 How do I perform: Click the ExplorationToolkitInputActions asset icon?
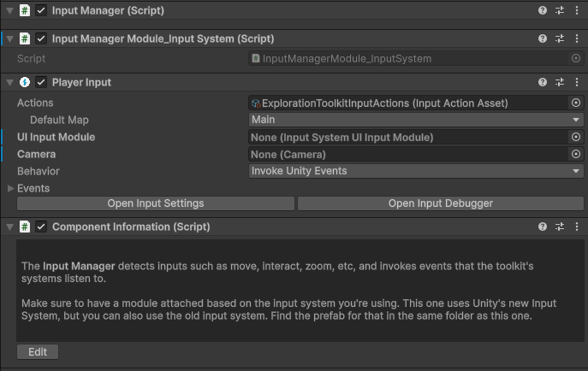(256, 103)
